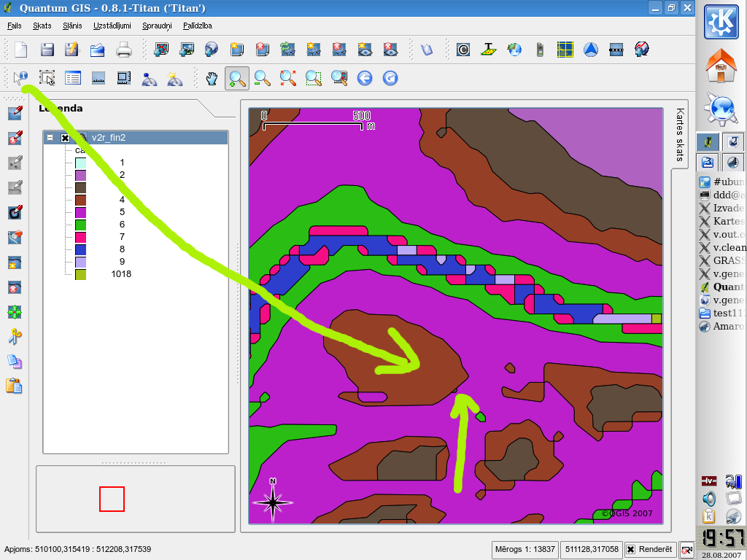Show existing spatial bookmarks

pos(149,78)
